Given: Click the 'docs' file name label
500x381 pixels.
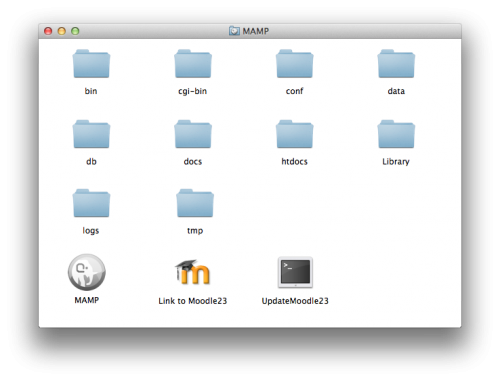Looking at the screenshot, I should point(193,161).
